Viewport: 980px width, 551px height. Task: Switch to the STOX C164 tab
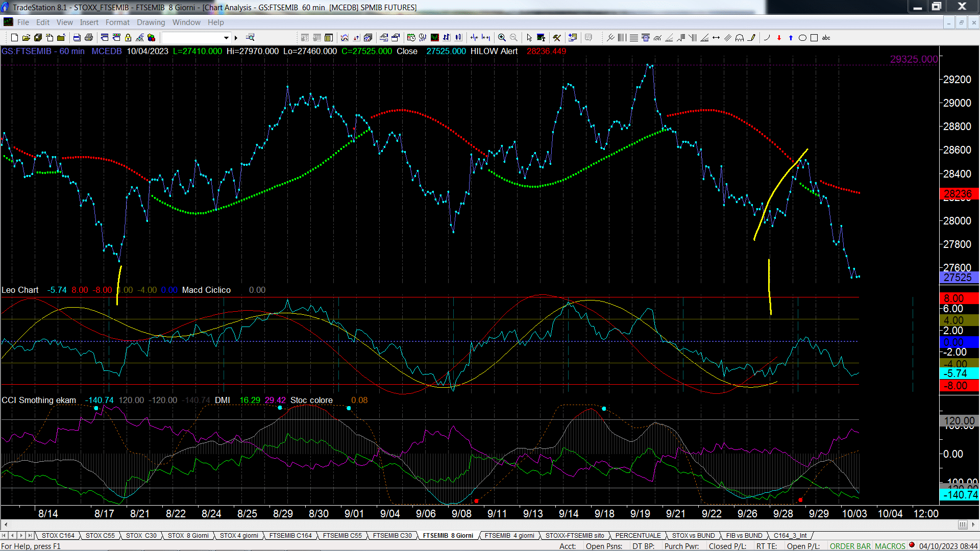click(58, 536)
